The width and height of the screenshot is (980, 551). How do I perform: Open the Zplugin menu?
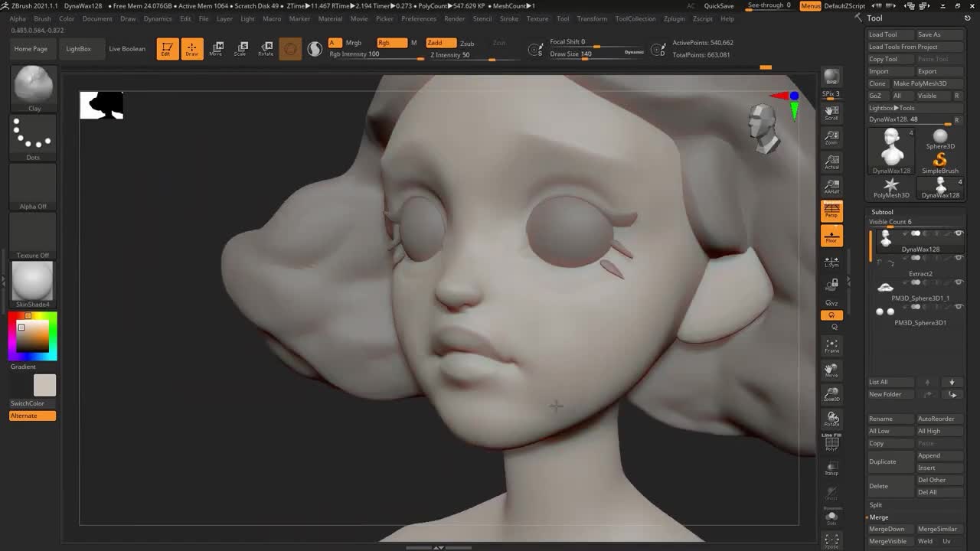(675, 18)
